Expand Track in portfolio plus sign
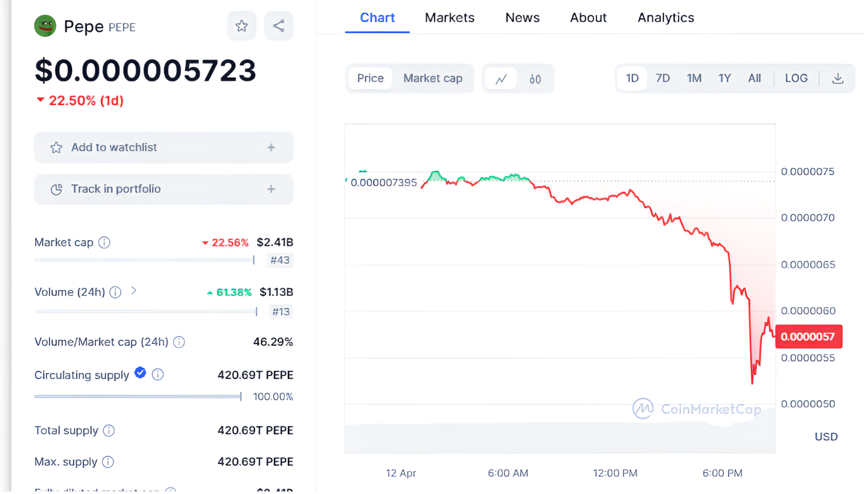This screenshot has width=868, height=494. 271,189
